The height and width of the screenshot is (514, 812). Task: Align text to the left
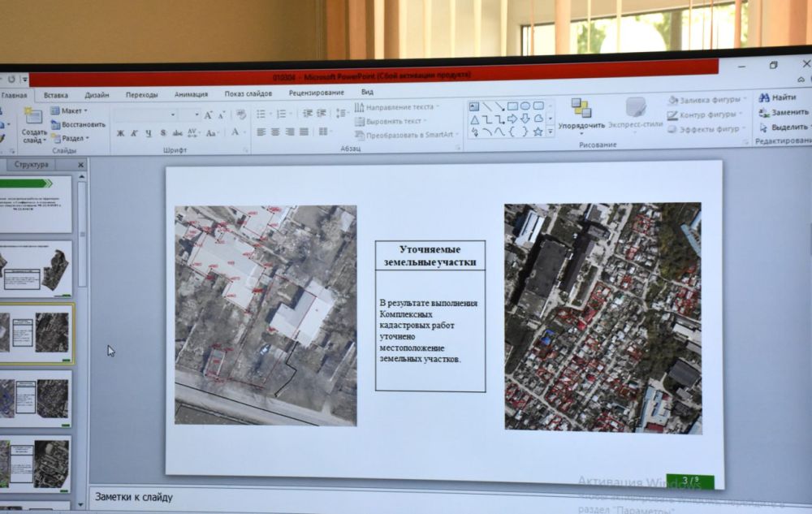(x=261, y=132)
